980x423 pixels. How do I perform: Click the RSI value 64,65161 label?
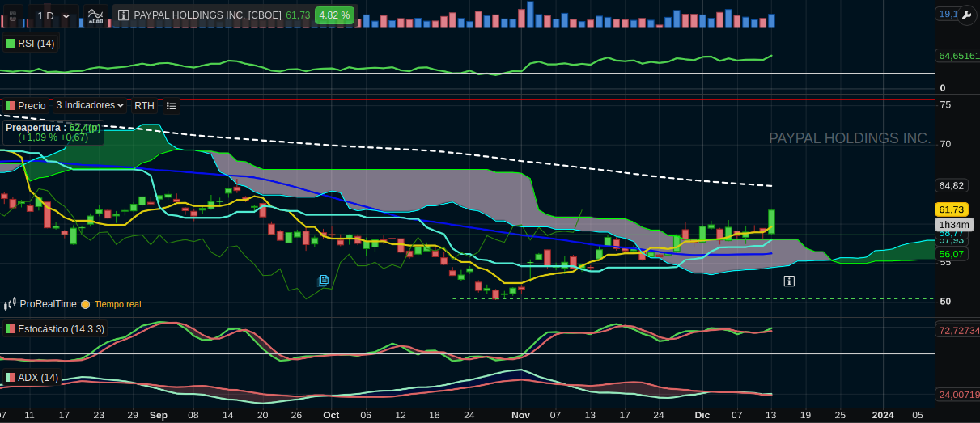[x=958, y=56]
